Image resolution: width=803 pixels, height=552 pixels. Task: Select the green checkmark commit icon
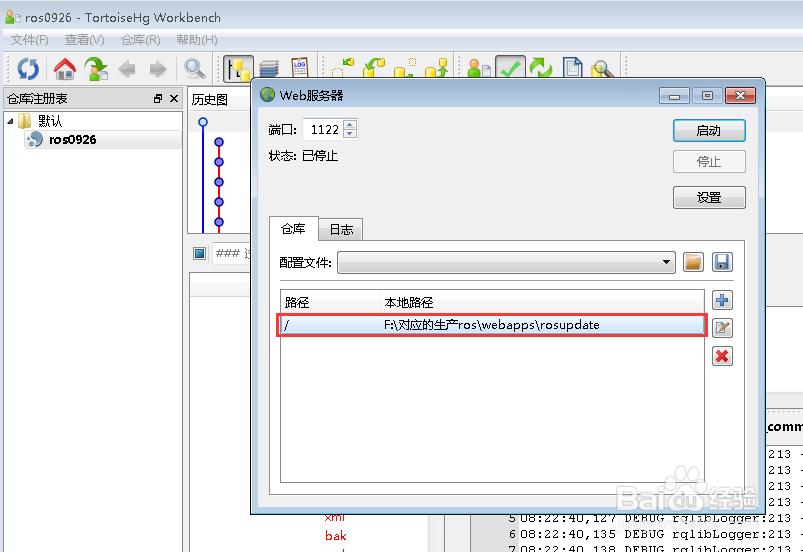510,68
